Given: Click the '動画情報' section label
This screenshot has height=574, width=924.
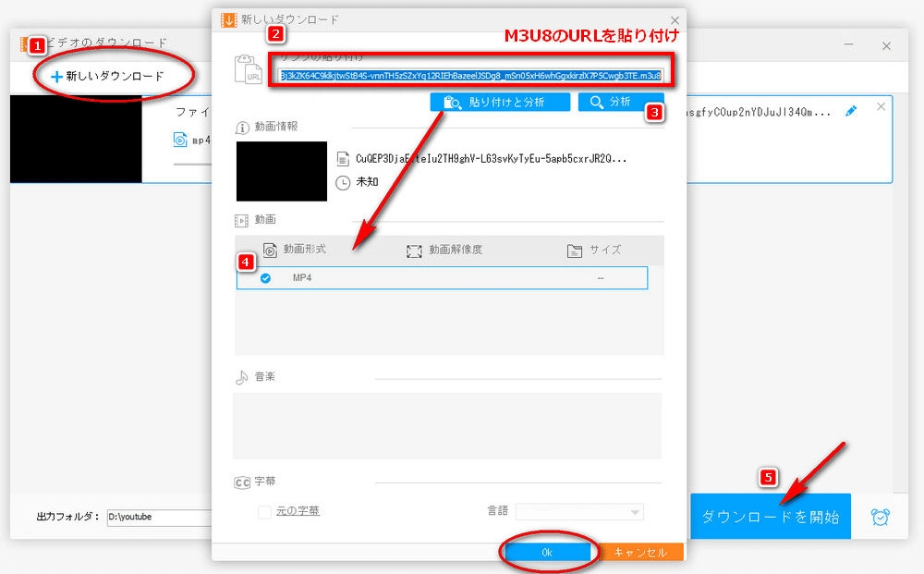Looking at the screenshot, I should point(275,126).
